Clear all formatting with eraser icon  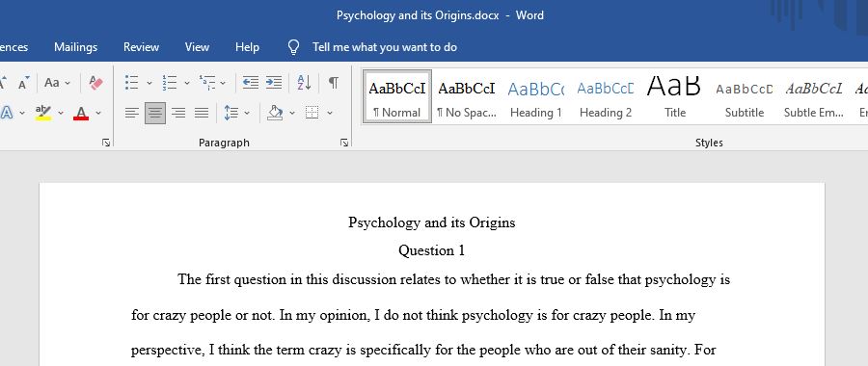pyautogui.click(x=95, y=83)
